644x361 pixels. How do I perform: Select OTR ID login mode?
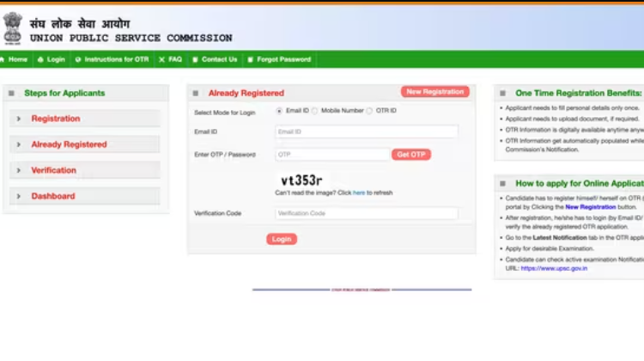click(x=369, y=111)
